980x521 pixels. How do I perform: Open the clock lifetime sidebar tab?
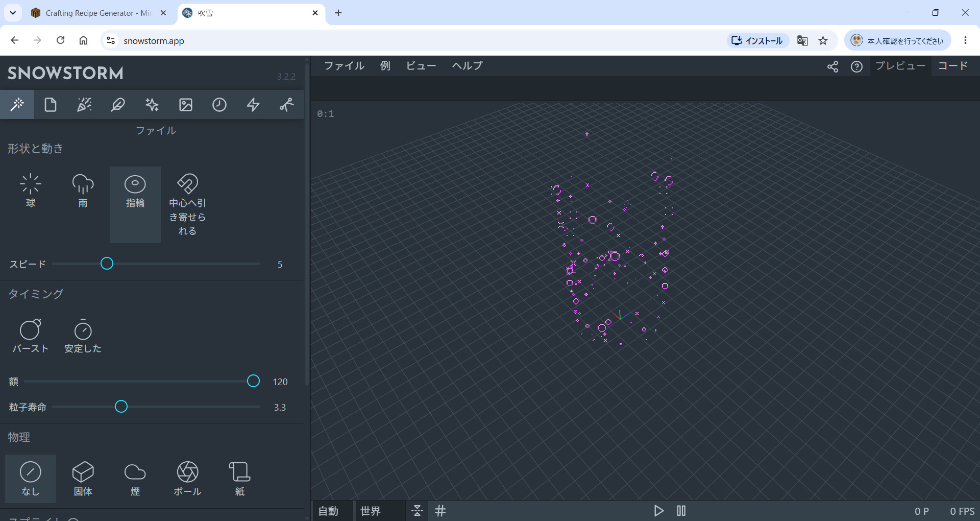(219, 105)
